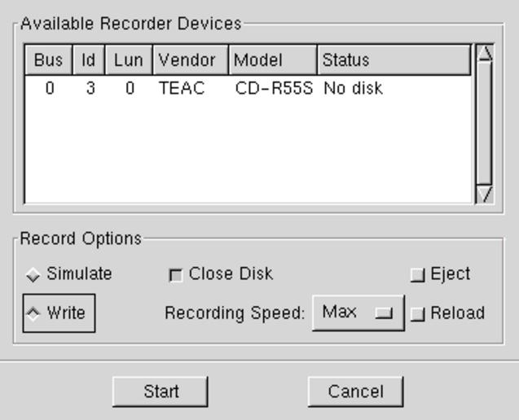Click the CD-R55S model cell

tap(274, 88)
